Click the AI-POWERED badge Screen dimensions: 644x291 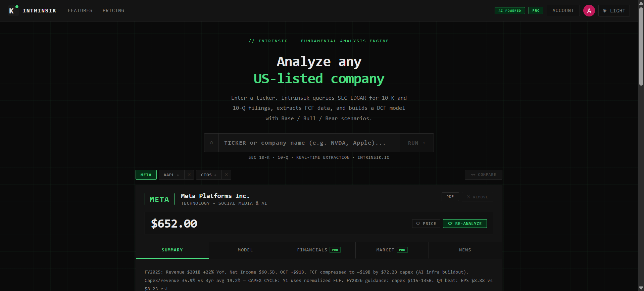[510, 10]
